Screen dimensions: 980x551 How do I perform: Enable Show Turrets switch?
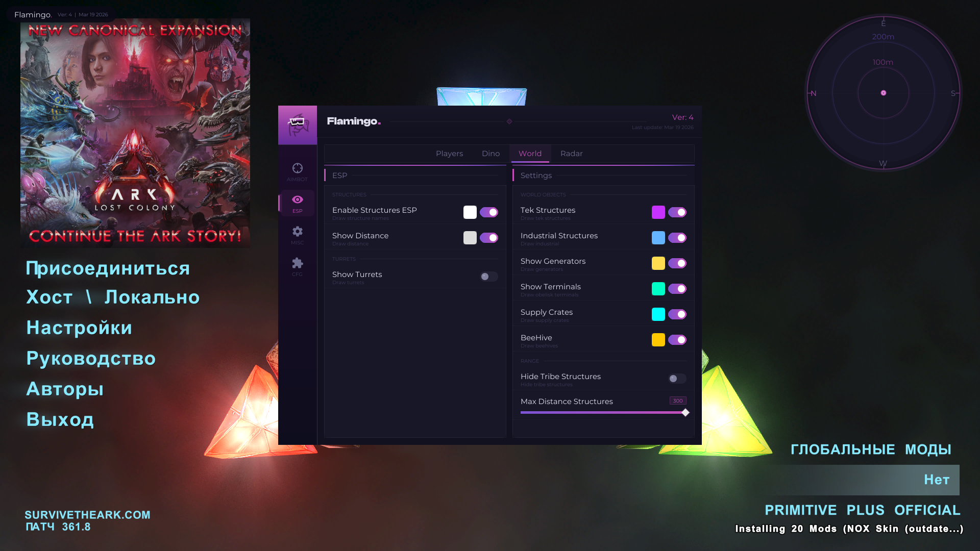click(x=488, y=277)
